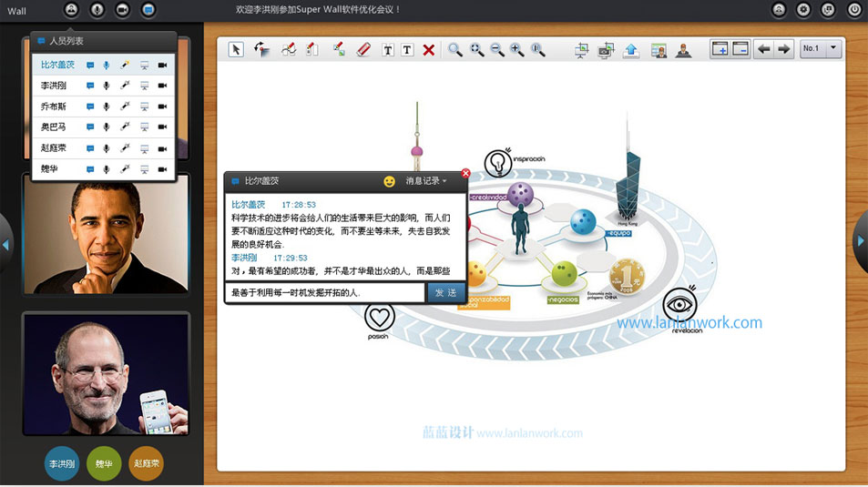Click the 魏华 round green button
This screenshot has height=487, width=868.
coord(105,463)
